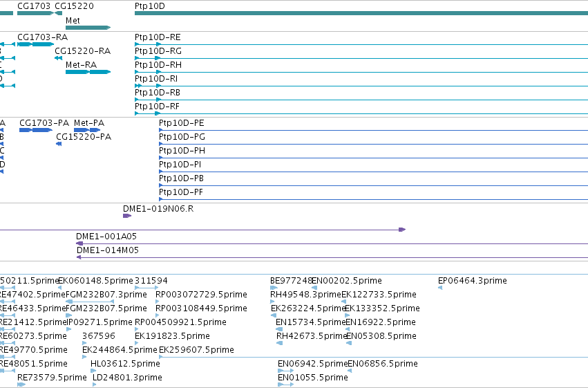
Task: Click the RP004509921.5prime EST
Action: (x=180, y=322)
